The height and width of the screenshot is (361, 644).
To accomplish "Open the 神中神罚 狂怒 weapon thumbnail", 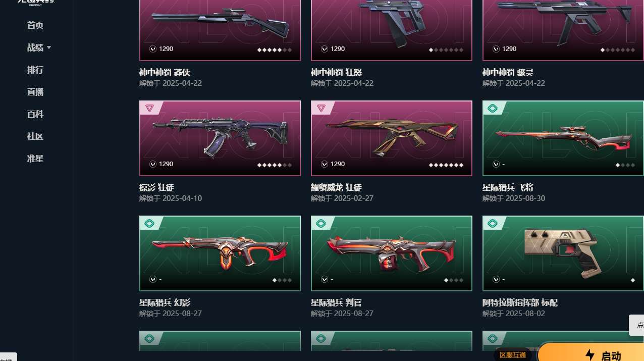I will [392, 30].
